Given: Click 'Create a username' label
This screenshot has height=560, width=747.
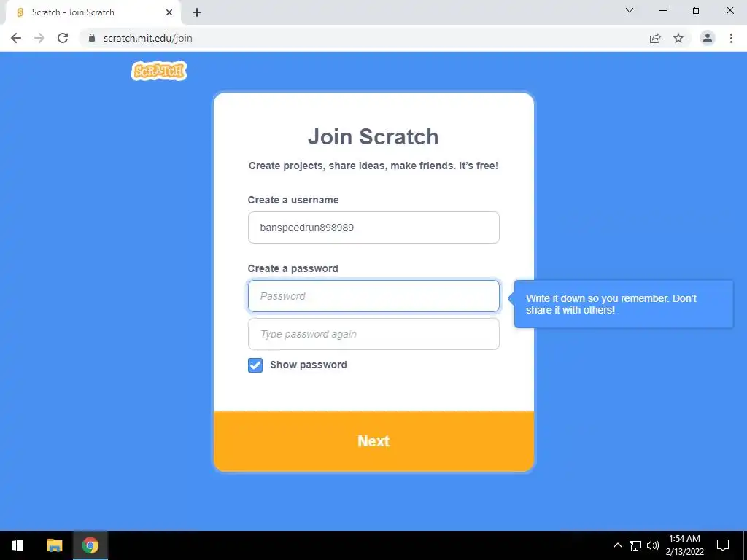Looking at the screenshot, I should 293,200.
